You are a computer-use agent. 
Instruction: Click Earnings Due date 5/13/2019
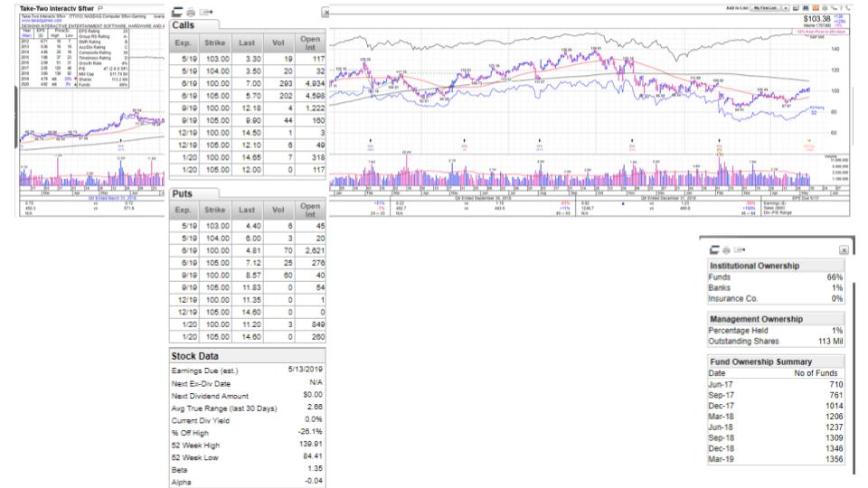pos(305,369)
